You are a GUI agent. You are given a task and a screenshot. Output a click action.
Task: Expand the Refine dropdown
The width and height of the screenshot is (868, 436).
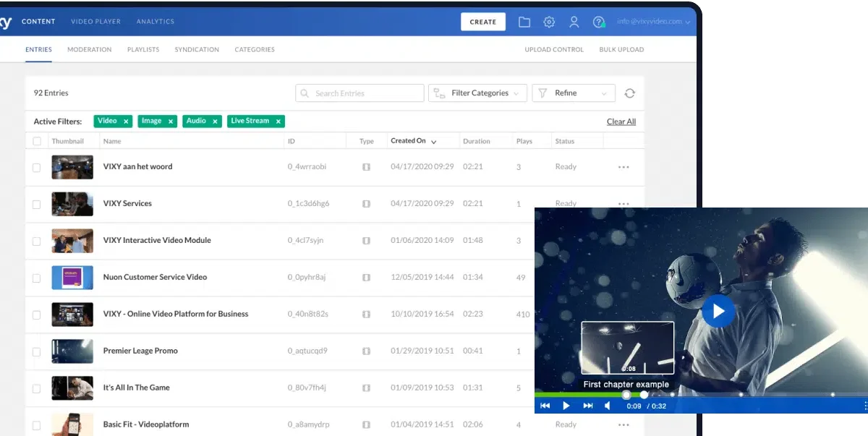[574, 93]
